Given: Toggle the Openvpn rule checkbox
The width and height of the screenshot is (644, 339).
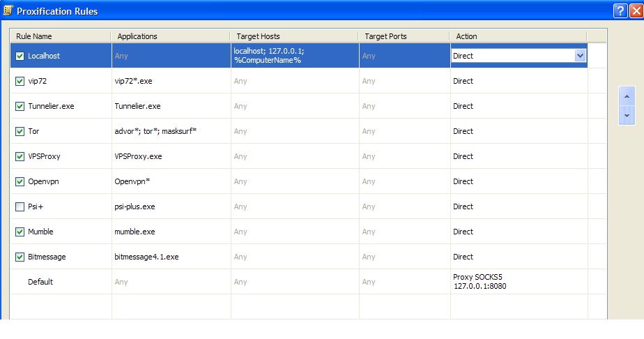Looking at the screenshot, I should (x=20, y=181).
